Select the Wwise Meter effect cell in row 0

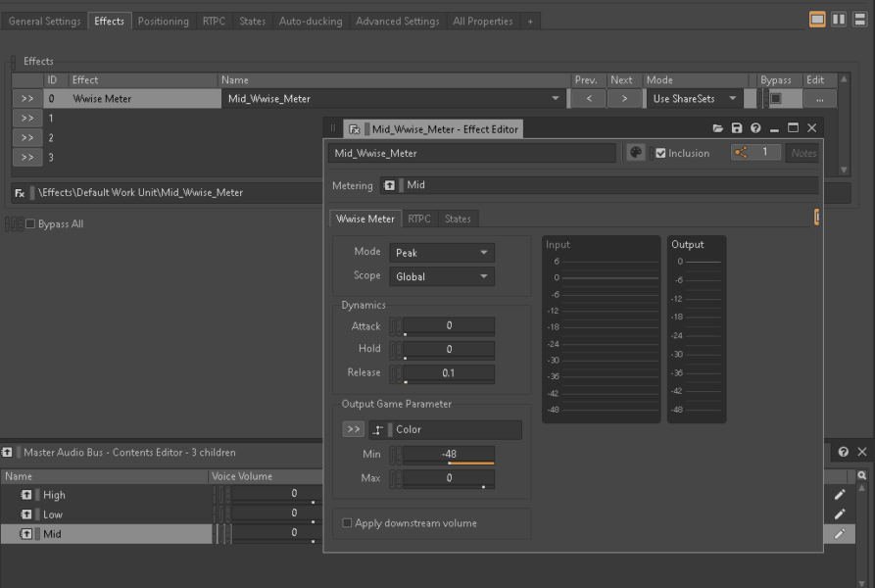(144, 99)
